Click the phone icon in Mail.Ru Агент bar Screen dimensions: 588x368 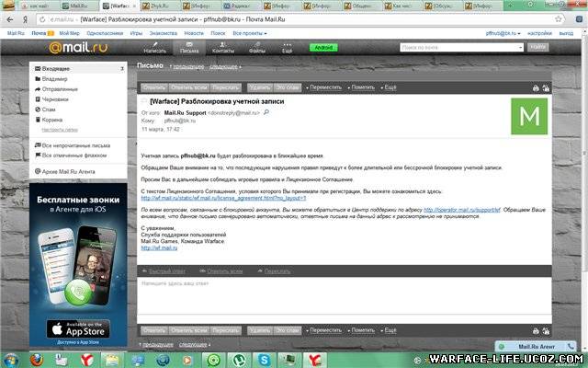click(571, 346)
